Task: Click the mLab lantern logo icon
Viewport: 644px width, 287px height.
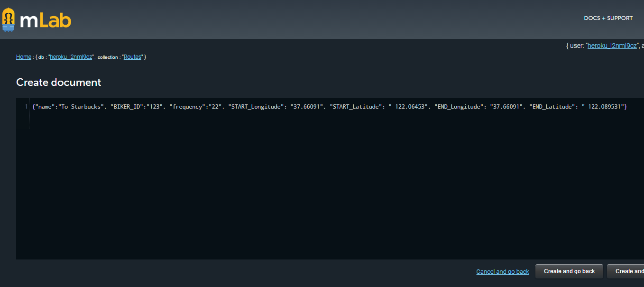Action: [x=9, y=20]
